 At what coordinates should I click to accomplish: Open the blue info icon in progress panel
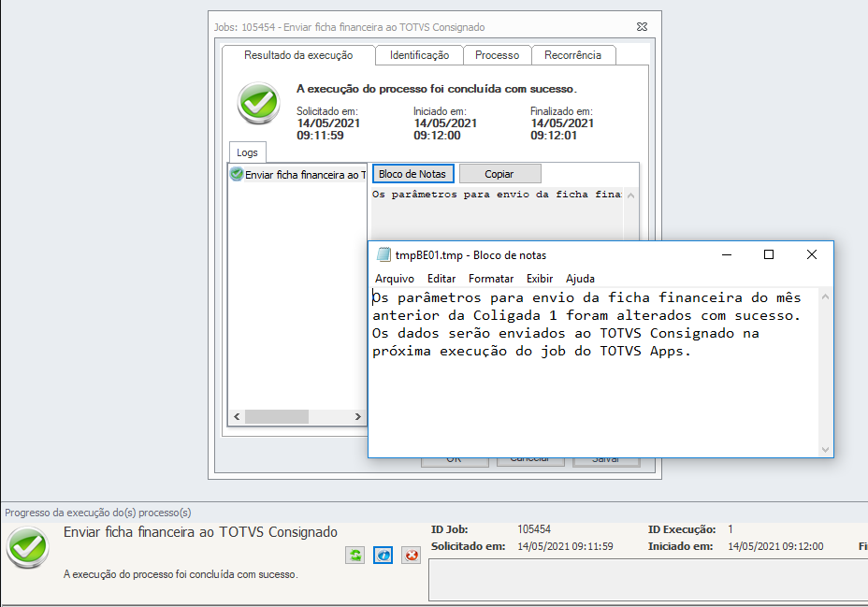(383, 555)
